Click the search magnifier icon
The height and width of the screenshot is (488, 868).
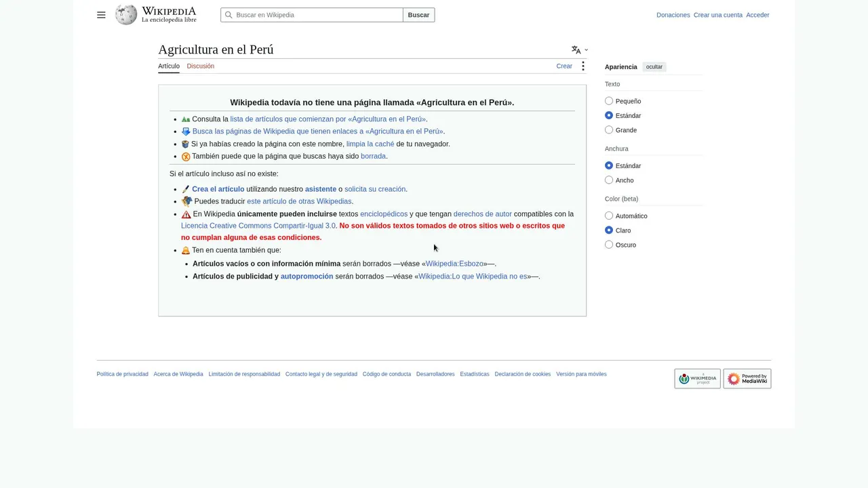229,15
